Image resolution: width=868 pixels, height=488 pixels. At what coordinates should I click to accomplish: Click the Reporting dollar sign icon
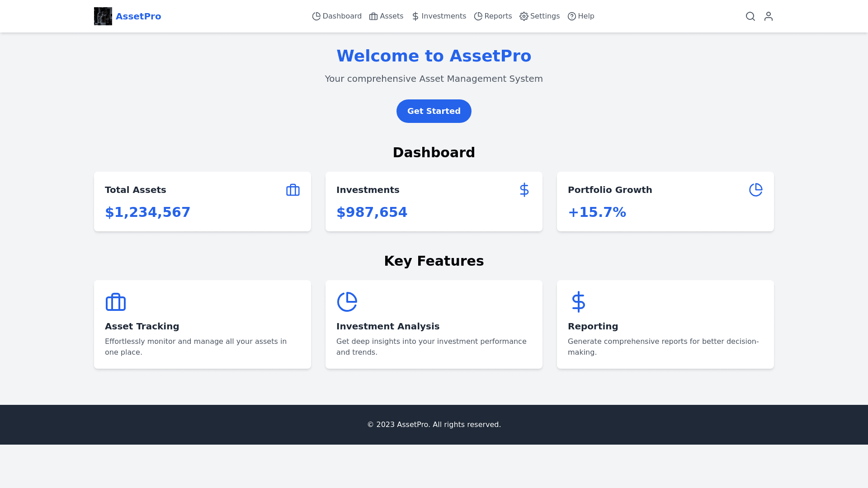(x=579, y=302)
